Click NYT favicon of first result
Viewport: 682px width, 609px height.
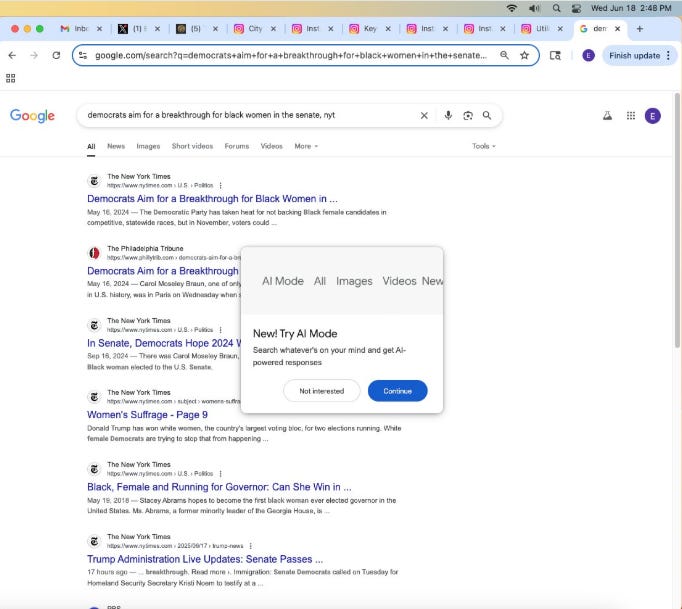[x=94, y=181]
